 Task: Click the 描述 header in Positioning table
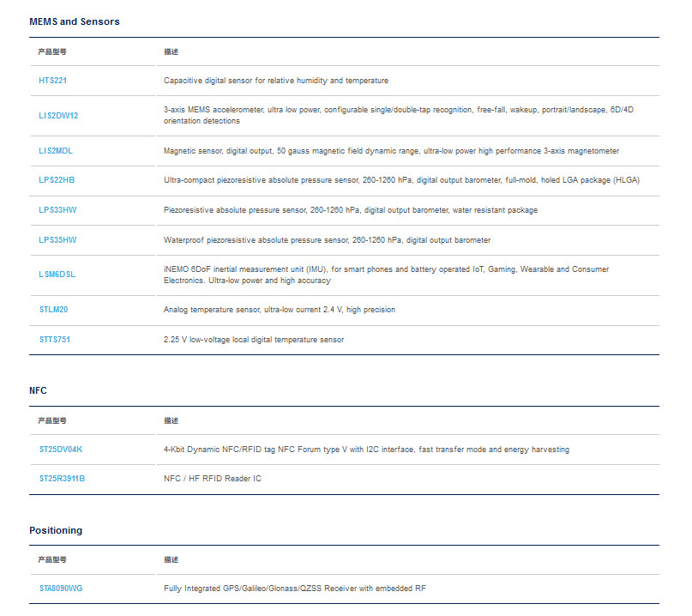(171, 560)
